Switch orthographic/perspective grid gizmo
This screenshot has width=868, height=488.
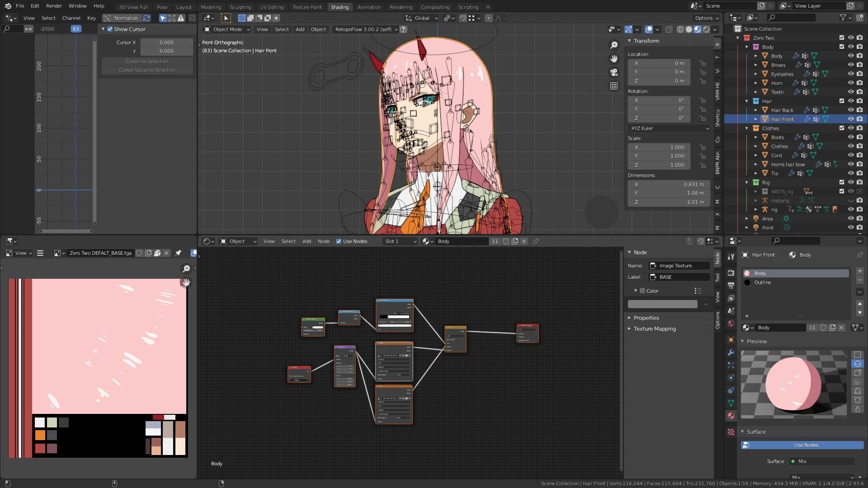point(614,86)
